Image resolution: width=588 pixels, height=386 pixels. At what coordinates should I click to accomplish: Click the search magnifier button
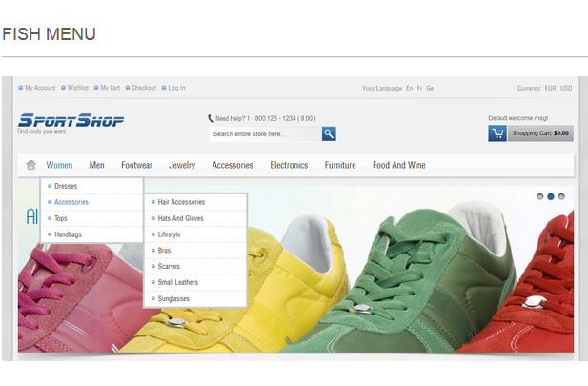[329, 134]
